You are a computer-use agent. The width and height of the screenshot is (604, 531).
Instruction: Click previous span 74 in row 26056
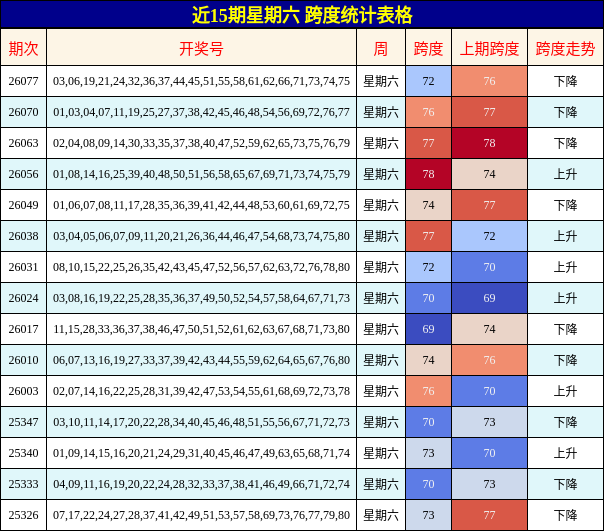click(489, 174)
